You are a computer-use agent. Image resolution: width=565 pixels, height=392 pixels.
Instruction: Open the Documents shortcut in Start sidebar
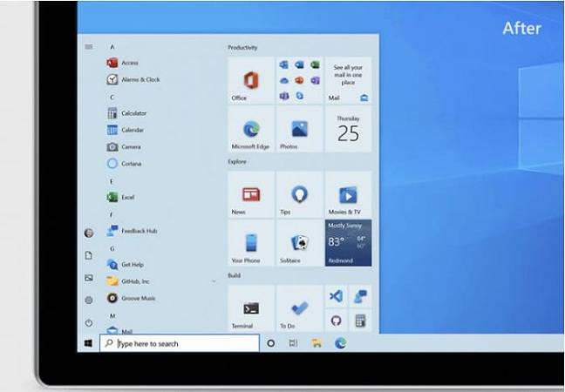[89, 255]
